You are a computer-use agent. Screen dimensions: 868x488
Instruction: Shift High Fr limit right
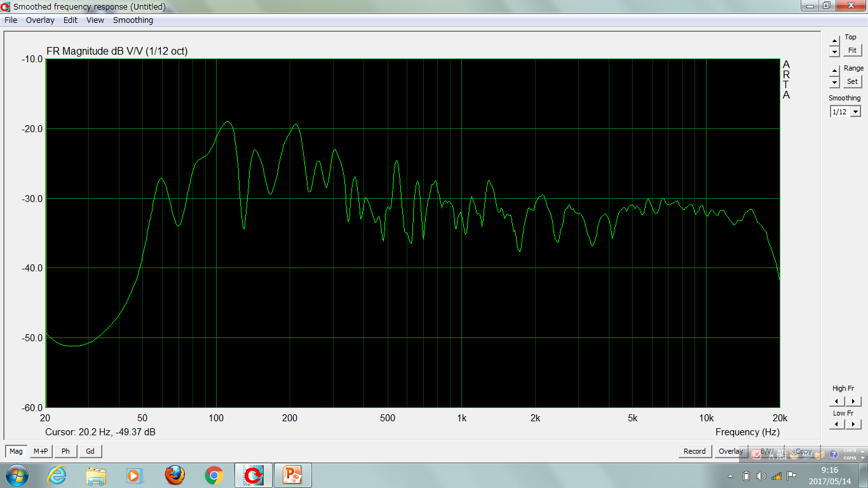click(x=853, y=401)
